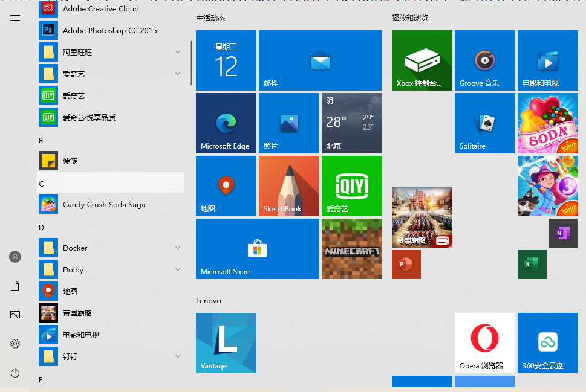
Task: Open the 360安全云盘 tile
Action: coord(547,342)
